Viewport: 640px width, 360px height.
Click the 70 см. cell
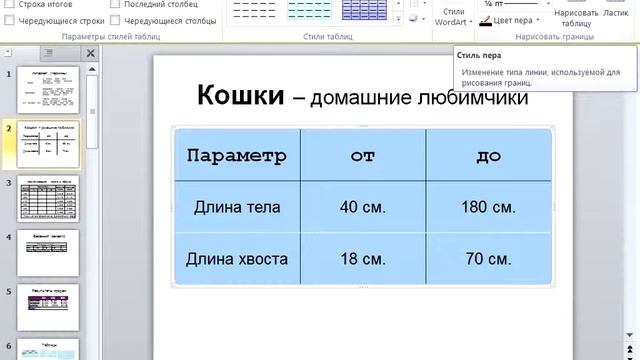point(489,259)
